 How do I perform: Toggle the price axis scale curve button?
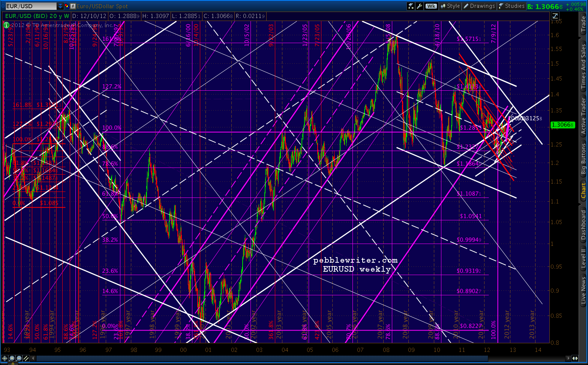555,16
